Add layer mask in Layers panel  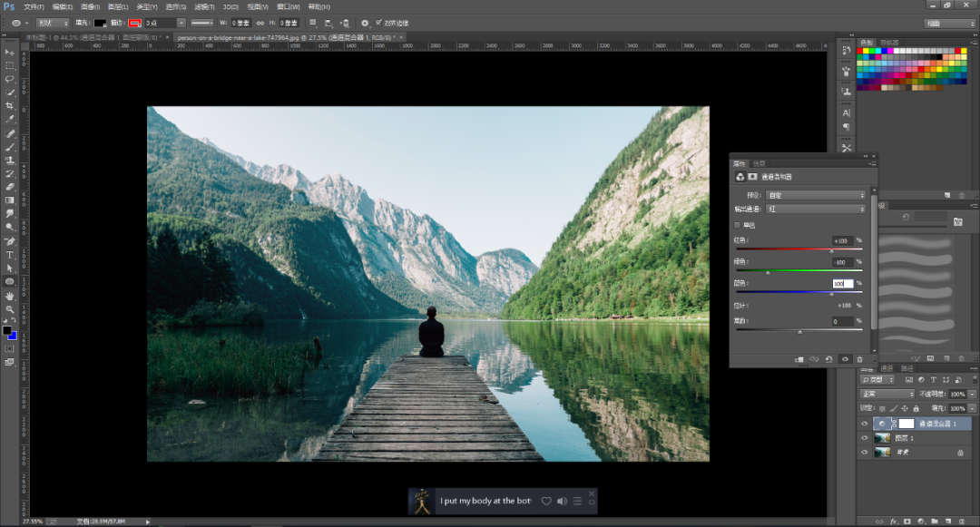907,521
